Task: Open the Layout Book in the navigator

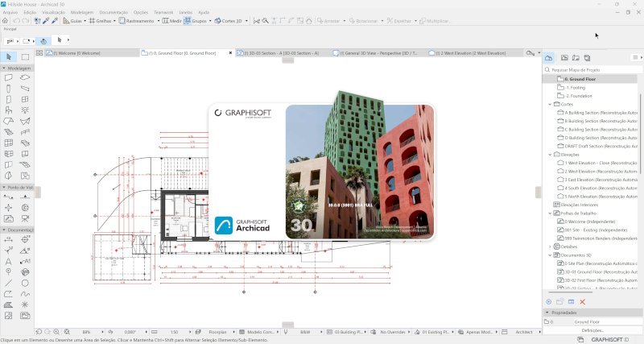Action: (x=576, y=58)
